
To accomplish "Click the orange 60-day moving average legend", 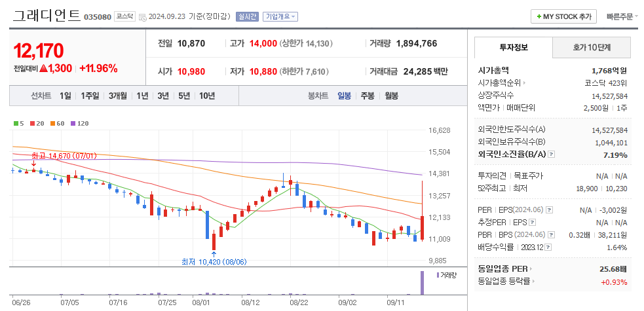I will (x=58, y=123).
